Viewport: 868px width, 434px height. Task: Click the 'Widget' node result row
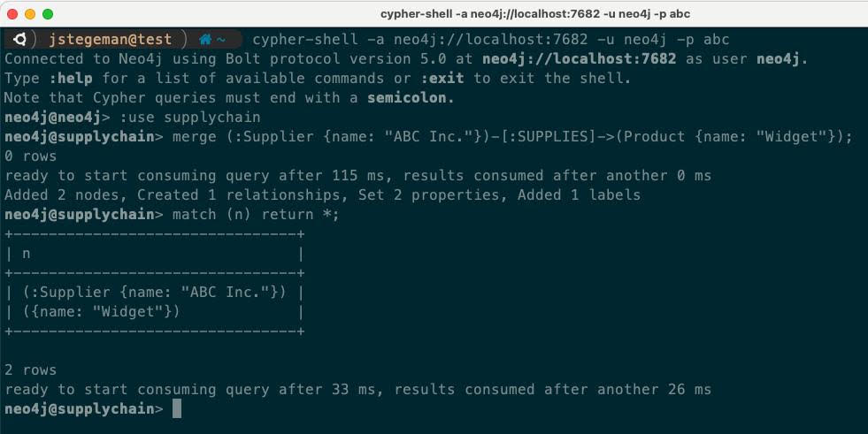[x=101, y=311]
